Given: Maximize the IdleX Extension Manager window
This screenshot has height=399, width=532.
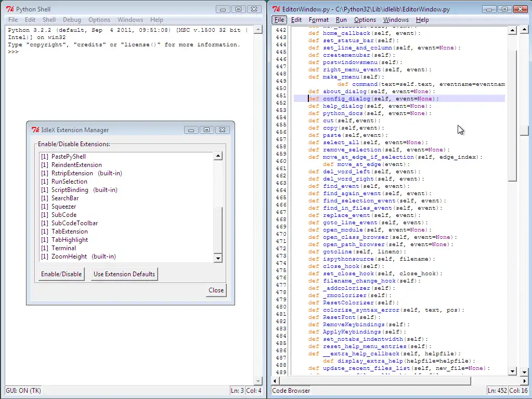Looking at the screenshot, I should (206, 130).
